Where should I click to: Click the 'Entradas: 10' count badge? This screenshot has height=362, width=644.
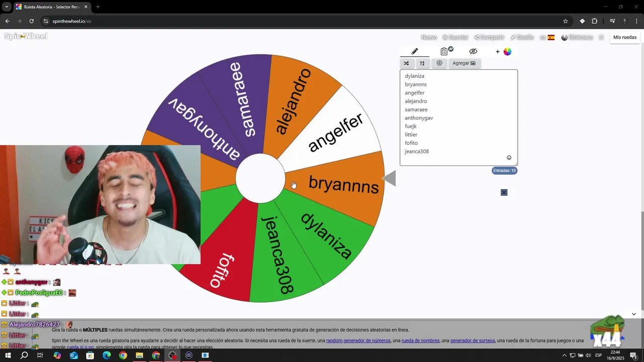504,170
